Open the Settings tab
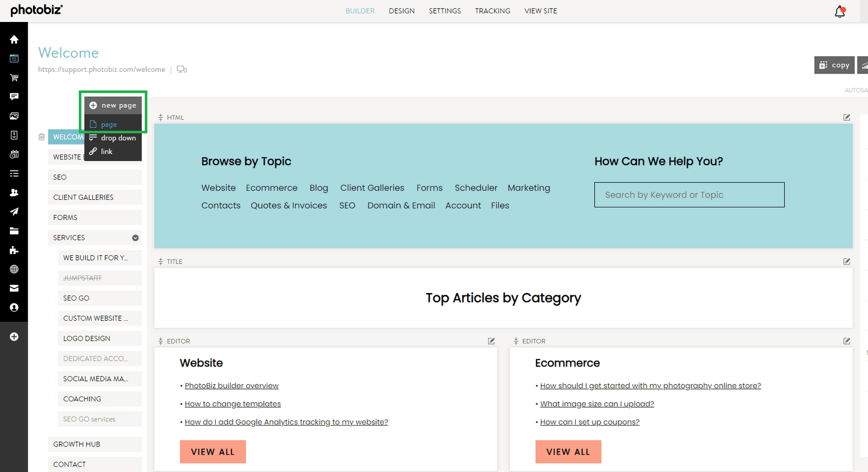This screenshot has width=868, height=472. pos(445,11)
